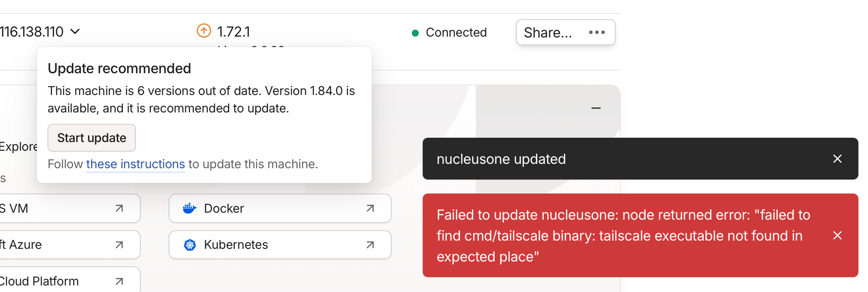Expand the IP address dropdown chevron
Viewport: 868px width, 292px height.
click(75, 31)
